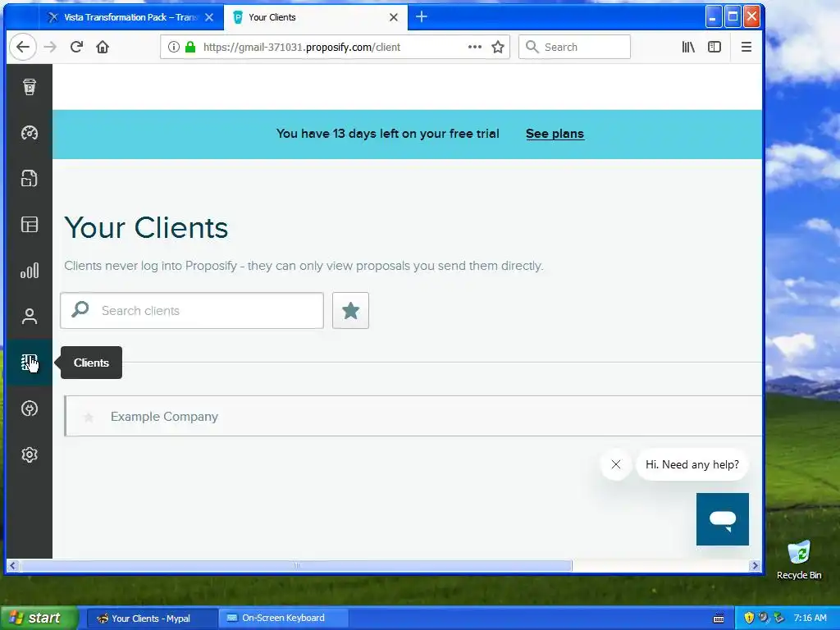Click the 7:16 AM clock
This screenshot has height=630, width=840.
point(810,618)
